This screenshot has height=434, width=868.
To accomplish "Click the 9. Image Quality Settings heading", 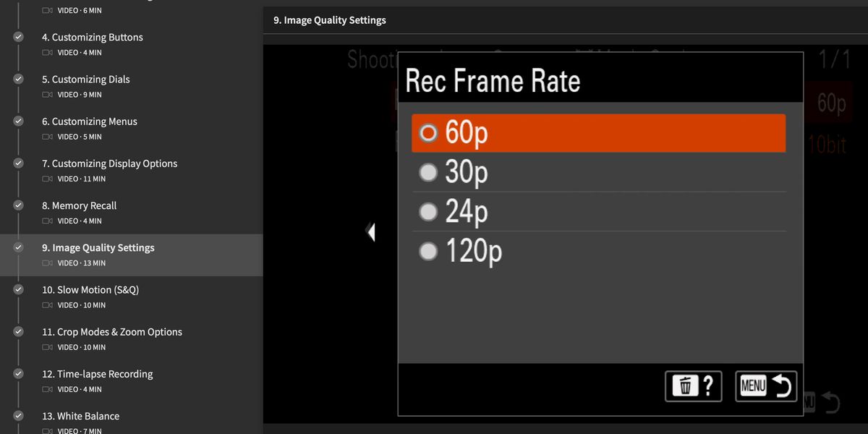I will (330, 20).
